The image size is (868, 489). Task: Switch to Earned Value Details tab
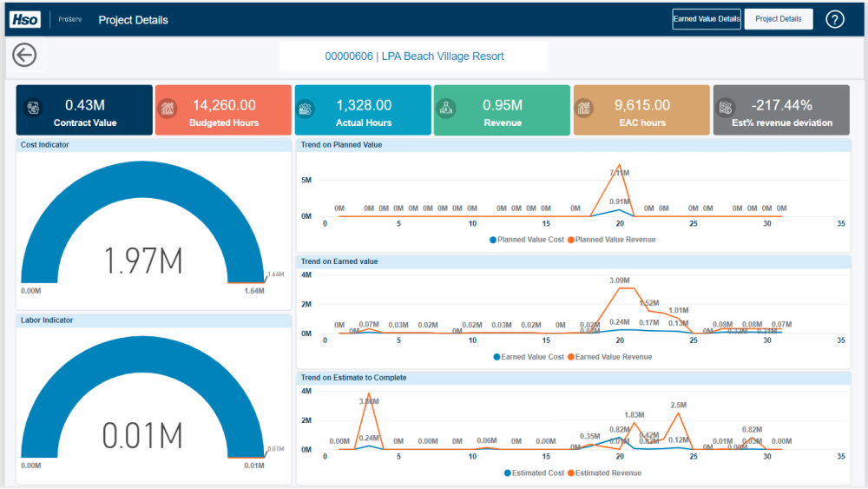(x=707, y=19)
